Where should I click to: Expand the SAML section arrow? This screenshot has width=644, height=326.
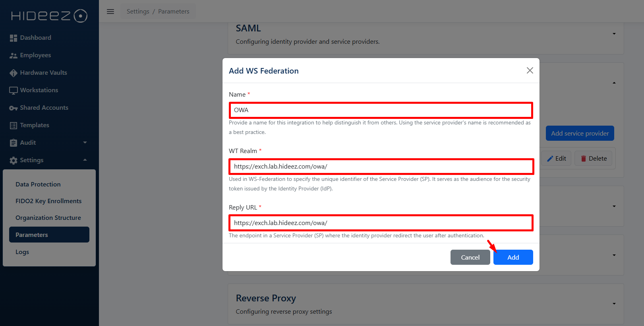click(x=614, y=34)
